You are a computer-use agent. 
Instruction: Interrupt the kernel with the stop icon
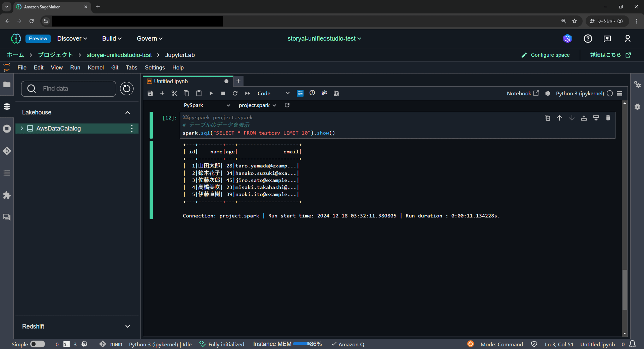coord(223,93)
